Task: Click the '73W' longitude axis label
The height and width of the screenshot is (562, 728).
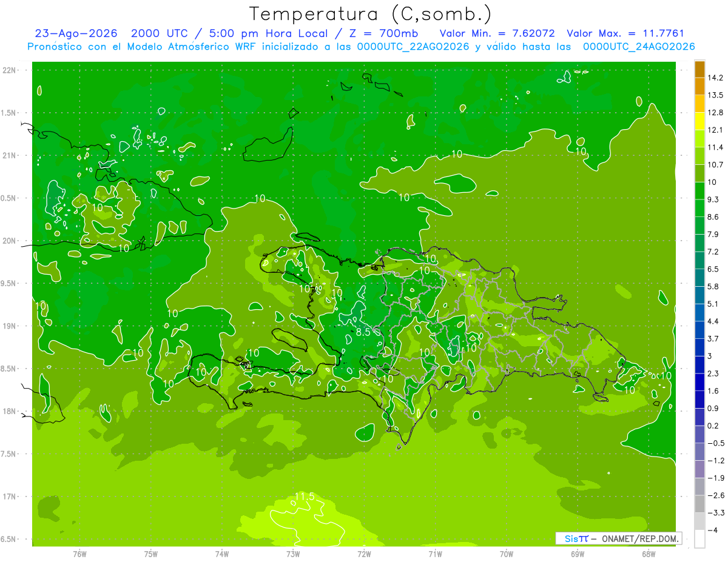Action: pos(293,554)
